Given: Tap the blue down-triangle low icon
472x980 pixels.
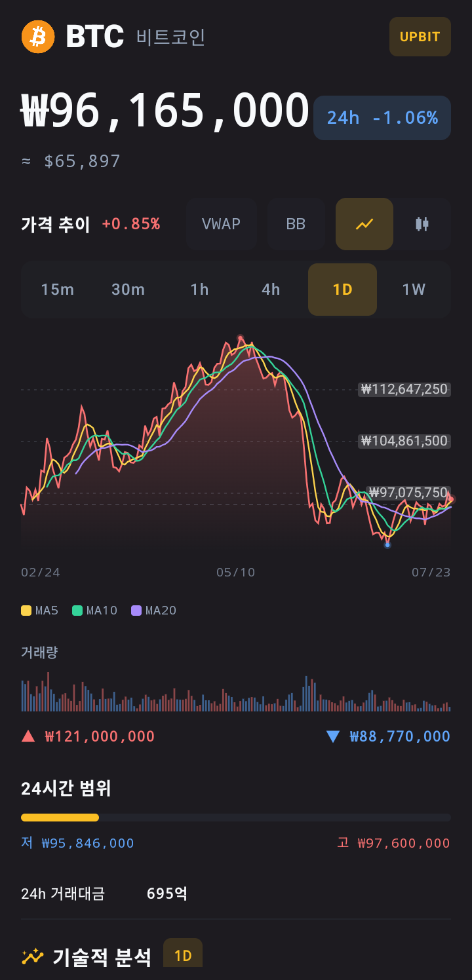Looking at the screenshot, I should coord(333,736).
